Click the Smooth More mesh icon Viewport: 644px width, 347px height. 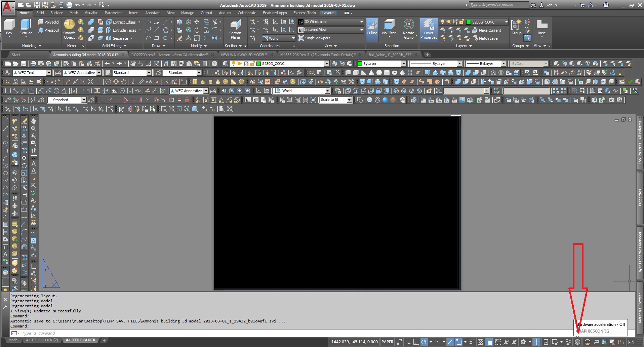[x=81, y=22]
